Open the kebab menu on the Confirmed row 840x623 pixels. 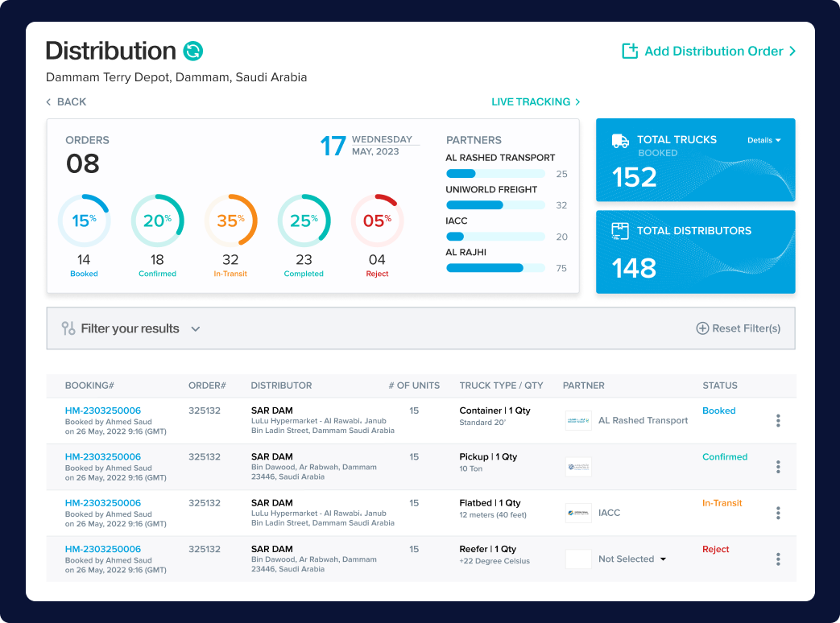[x=778, y=467]
